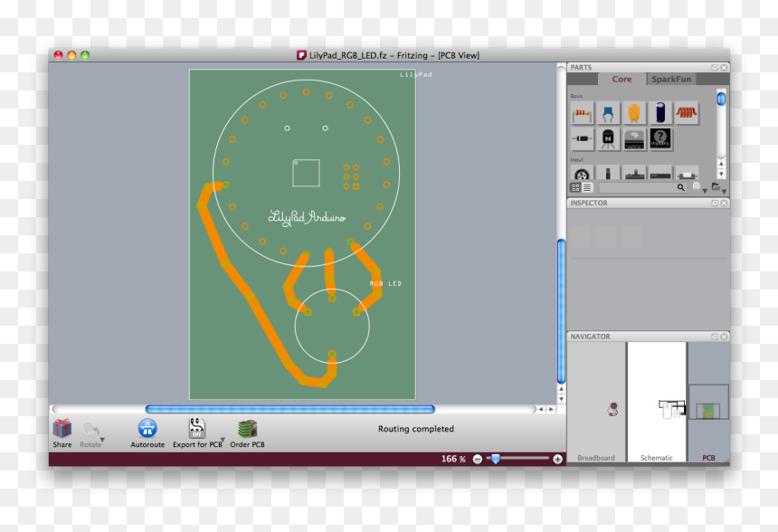Click the Rotate tool icon
The height and width of the screenshot is (532, 778).
point(90,429)
